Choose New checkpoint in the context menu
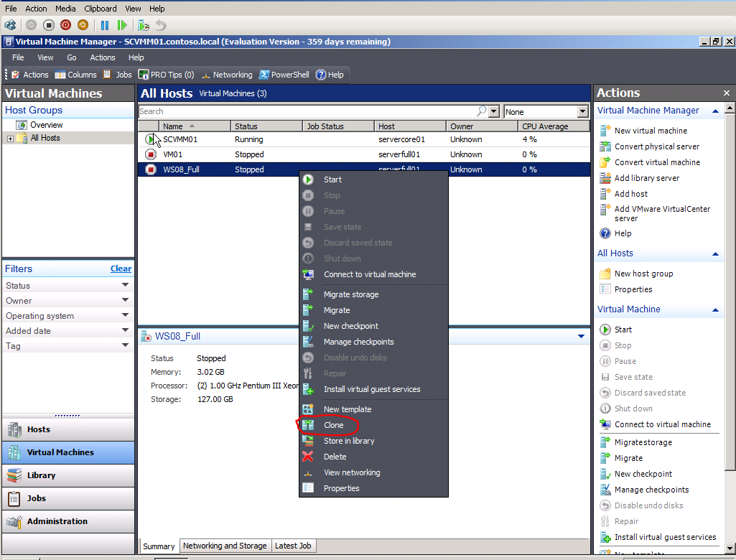This screenshot has height=560, width=736. (x=373, y=326)
